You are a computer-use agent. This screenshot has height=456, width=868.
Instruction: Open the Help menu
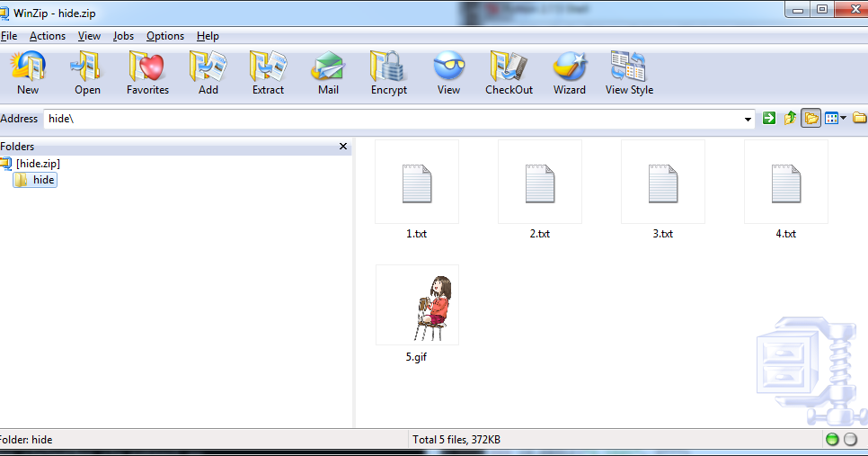point(208,36)
